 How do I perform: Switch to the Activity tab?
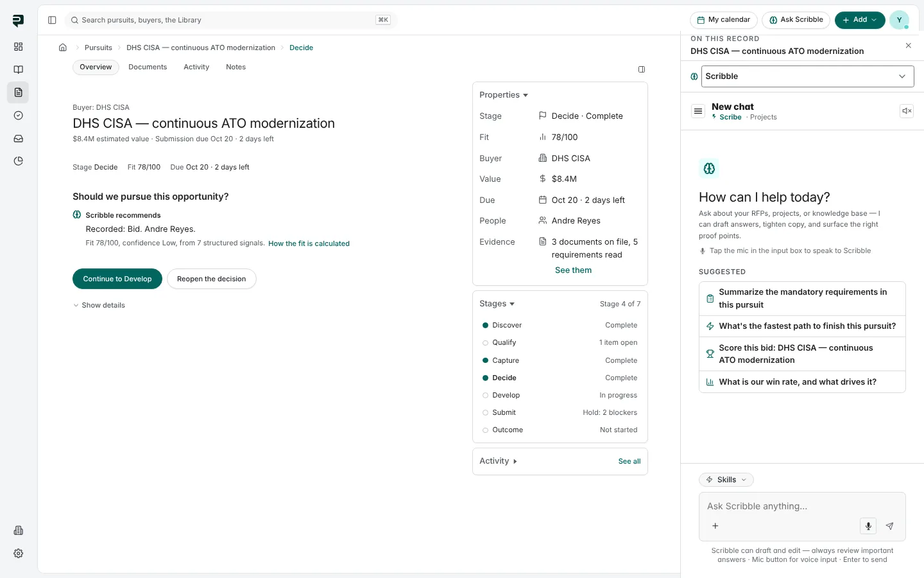point(196,67)
